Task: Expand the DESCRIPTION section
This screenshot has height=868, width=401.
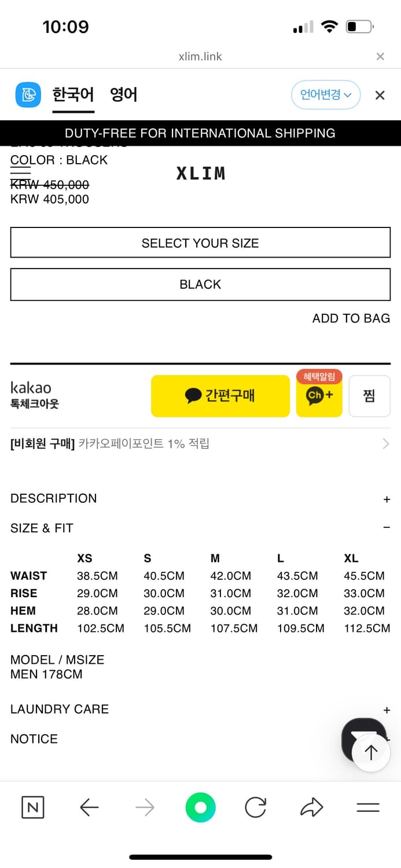Action: 200,499
